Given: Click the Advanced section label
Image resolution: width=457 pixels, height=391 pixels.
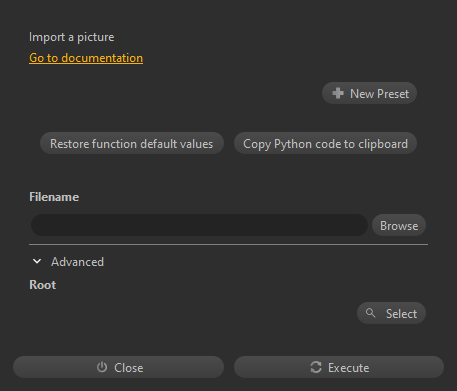Looking at the screenshot, I should point(77,262).
